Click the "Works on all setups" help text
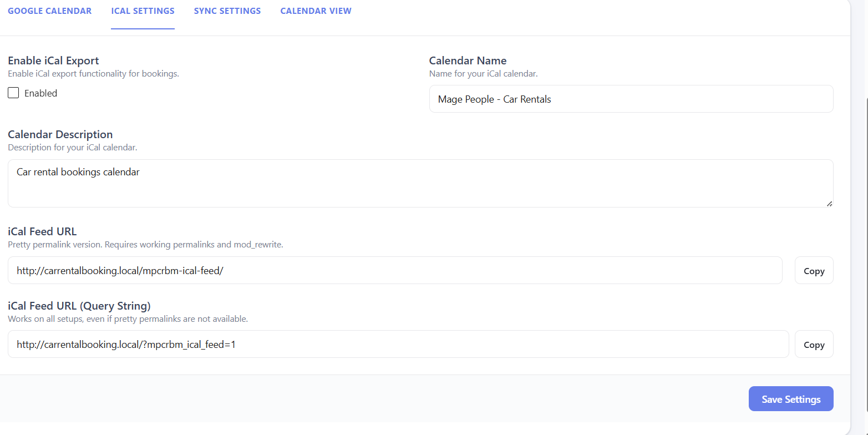Image resolution: width=868 pixels, height=435 pixels. point(128,319)
